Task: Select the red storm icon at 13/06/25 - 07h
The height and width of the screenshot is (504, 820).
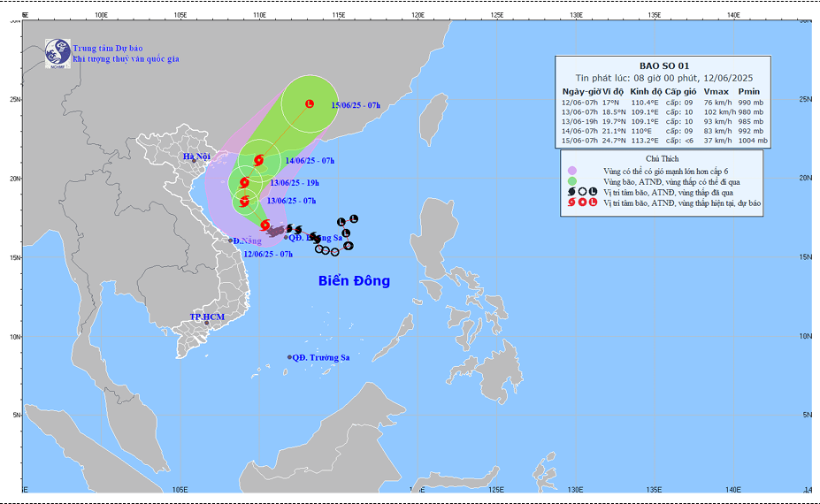Action: [245, 202]
